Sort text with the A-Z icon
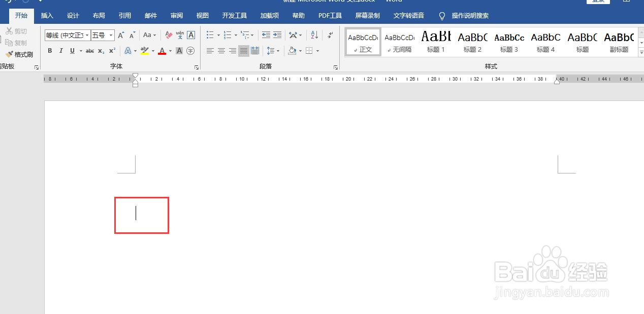Image resolution: width=644 pixels, height=314 pixels. click(x=314, y=35)
